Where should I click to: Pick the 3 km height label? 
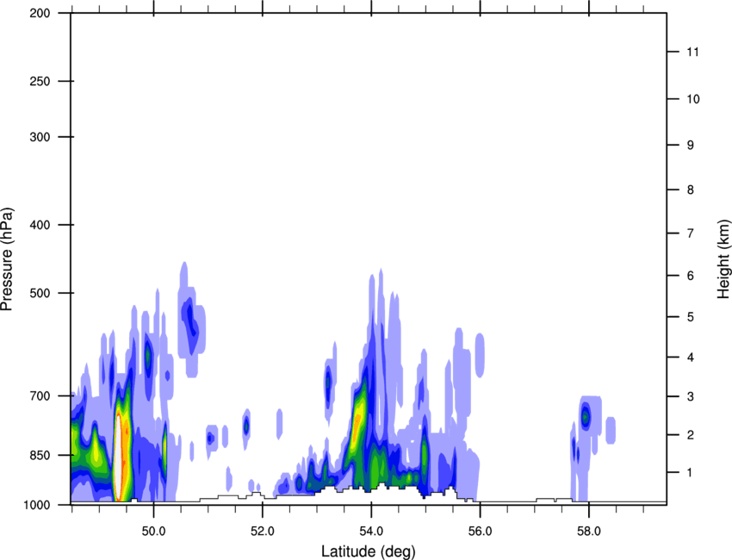point(691,396)
